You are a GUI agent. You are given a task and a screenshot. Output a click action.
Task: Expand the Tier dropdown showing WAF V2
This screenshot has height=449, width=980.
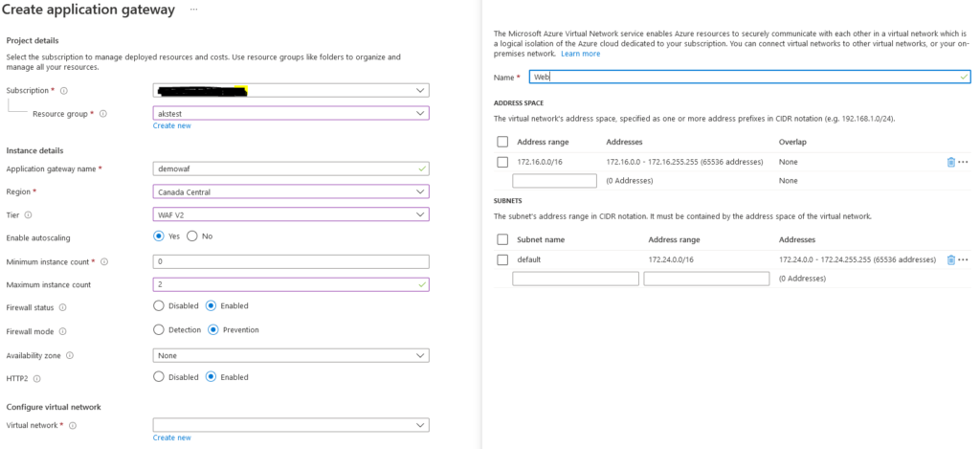290,214
